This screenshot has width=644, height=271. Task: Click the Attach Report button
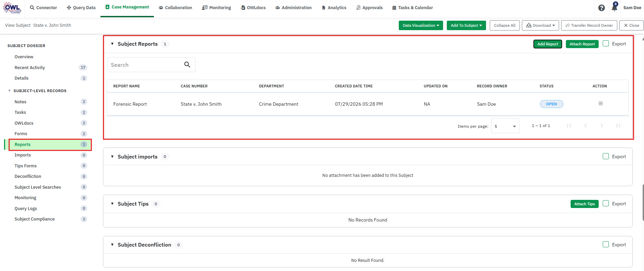click(582, 44)
